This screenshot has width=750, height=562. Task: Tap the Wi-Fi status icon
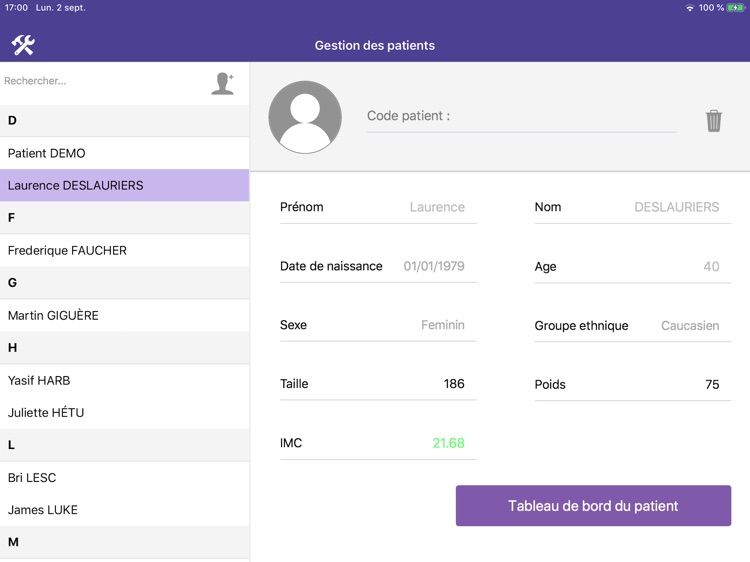tap(690, 8)
